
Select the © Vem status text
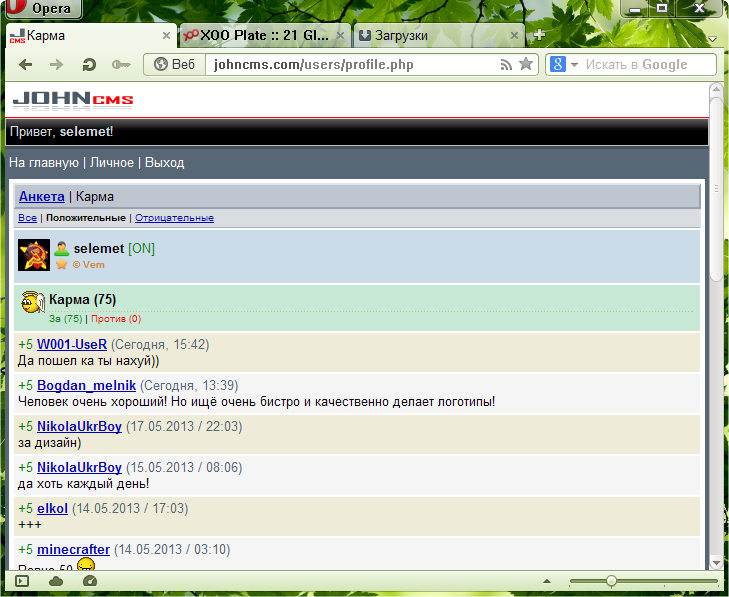(x=89, y=265)
